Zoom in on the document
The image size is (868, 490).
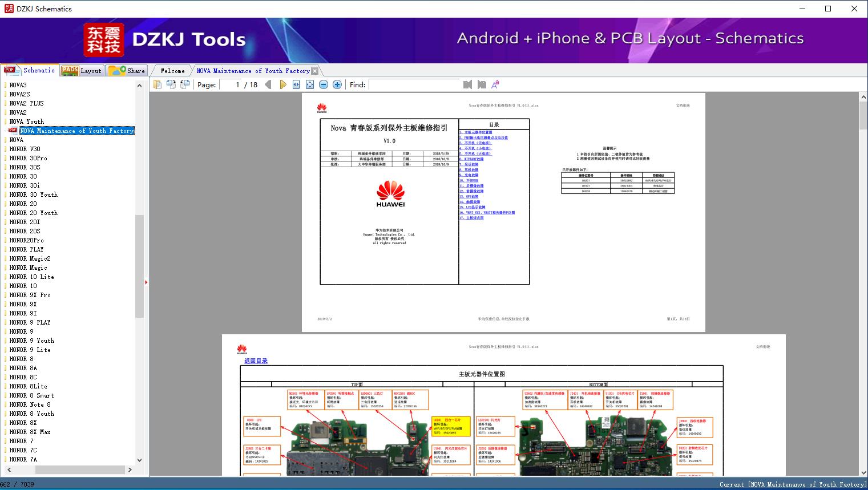[x=337, y=84]
